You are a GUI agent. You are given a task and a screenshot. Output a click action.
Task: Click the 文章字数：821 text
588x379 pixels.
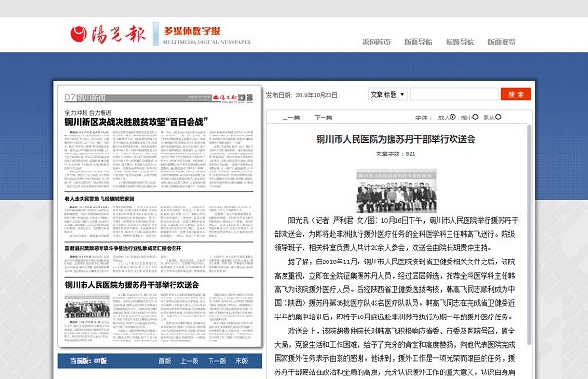[395, 153]
